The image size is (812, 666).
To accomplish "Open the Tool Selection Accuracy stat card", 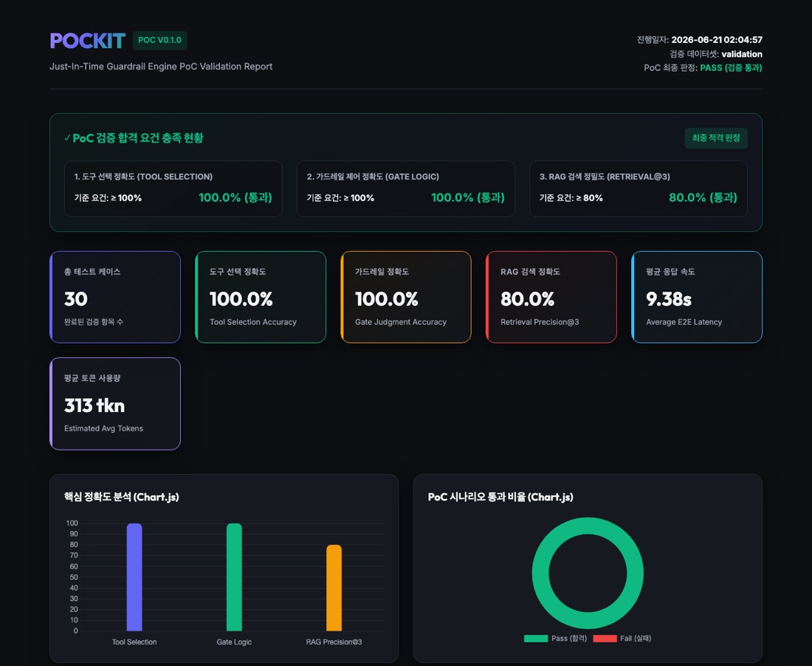I will coord(261,298).
